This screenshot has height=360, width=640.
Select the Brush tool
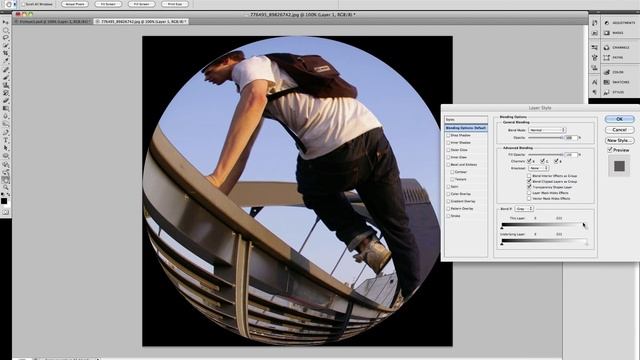coord(5,78)
